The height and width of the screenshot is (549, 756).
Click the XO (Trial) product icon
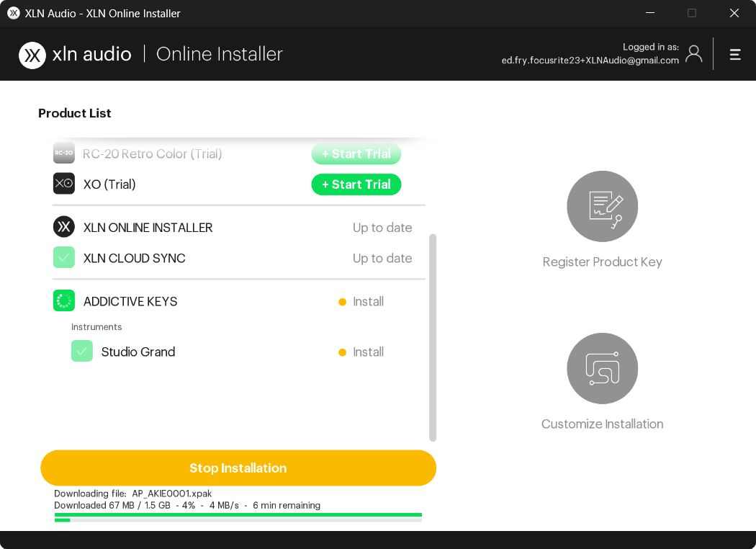[x=63, y=183]
